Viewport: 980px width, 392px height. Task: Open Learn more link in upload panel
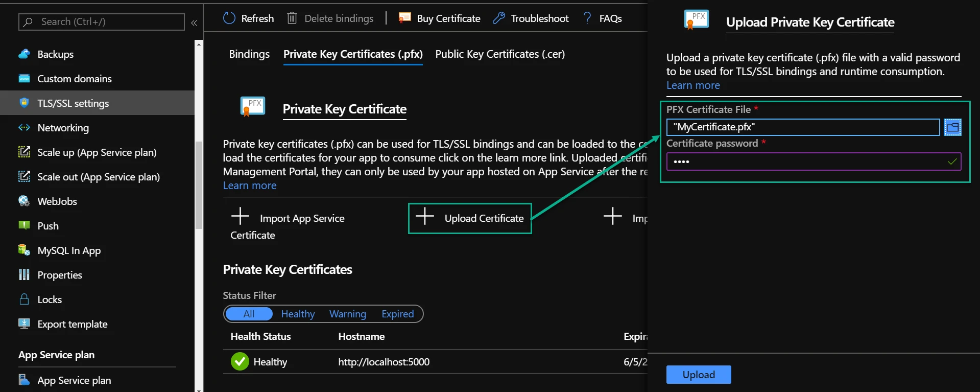[x=693, y=85]
